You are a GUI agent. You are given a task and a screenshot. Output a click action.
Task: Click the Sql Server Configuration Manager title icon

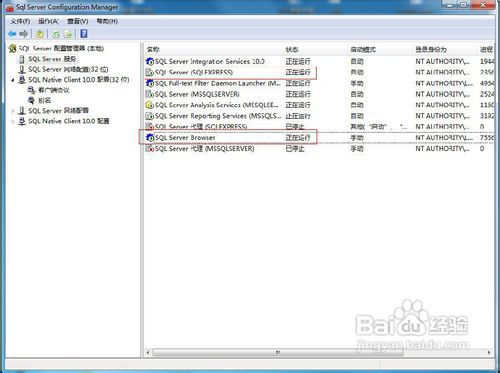pyautogui.click(x=10, y=8)
